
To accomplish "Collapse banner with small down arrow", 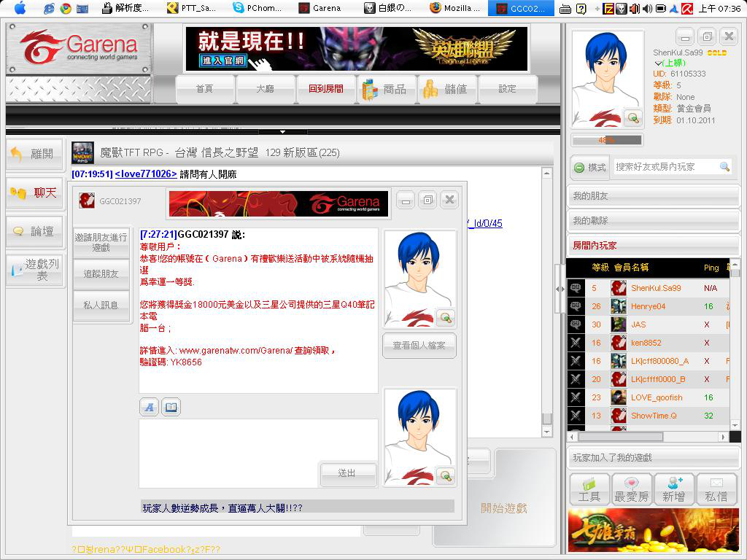I will coord(282,131).
